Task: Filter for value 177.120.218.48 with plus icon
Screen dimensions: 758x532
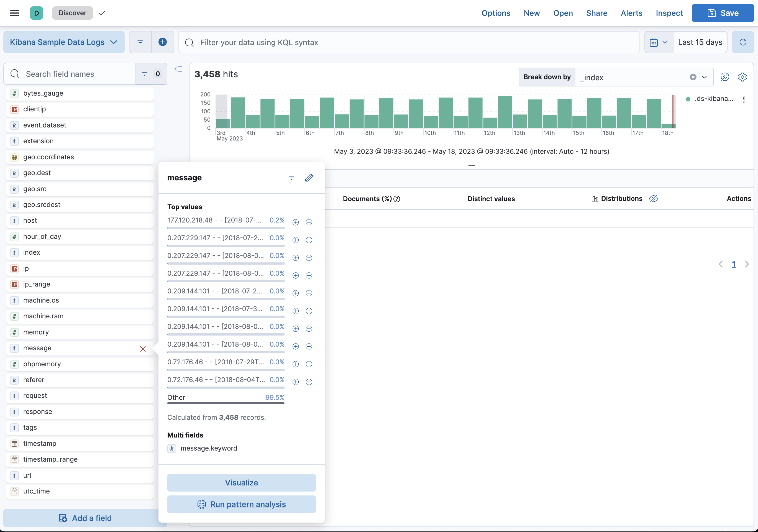Action: tap(296, 222)
